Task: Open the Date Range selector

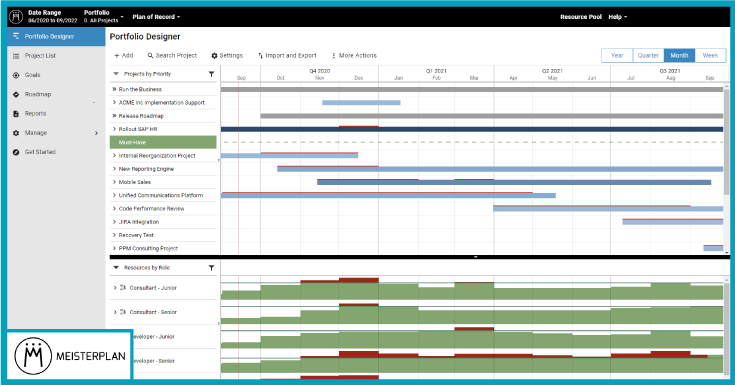Action: (52, 16)
